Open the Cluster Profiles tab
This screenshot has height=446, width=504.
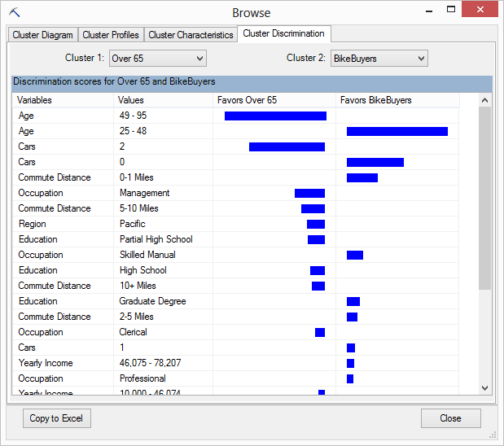click(x=111, y=35)
